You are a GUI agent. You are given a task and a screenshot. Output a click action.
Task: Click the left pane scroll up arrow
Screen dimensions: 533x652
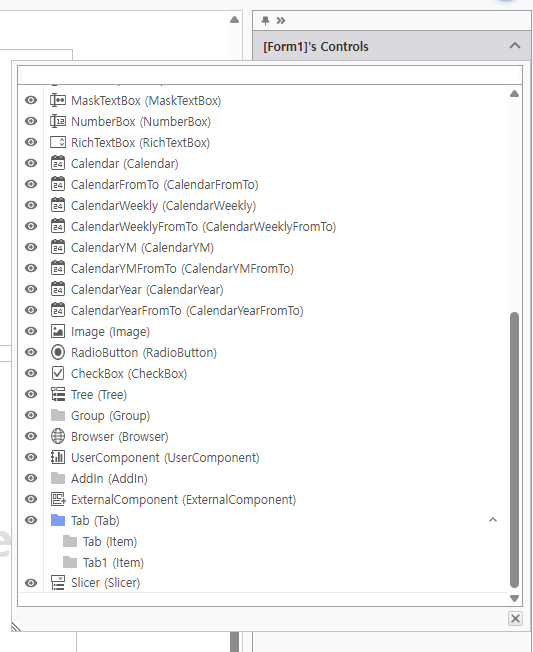[x=234, y=20]
